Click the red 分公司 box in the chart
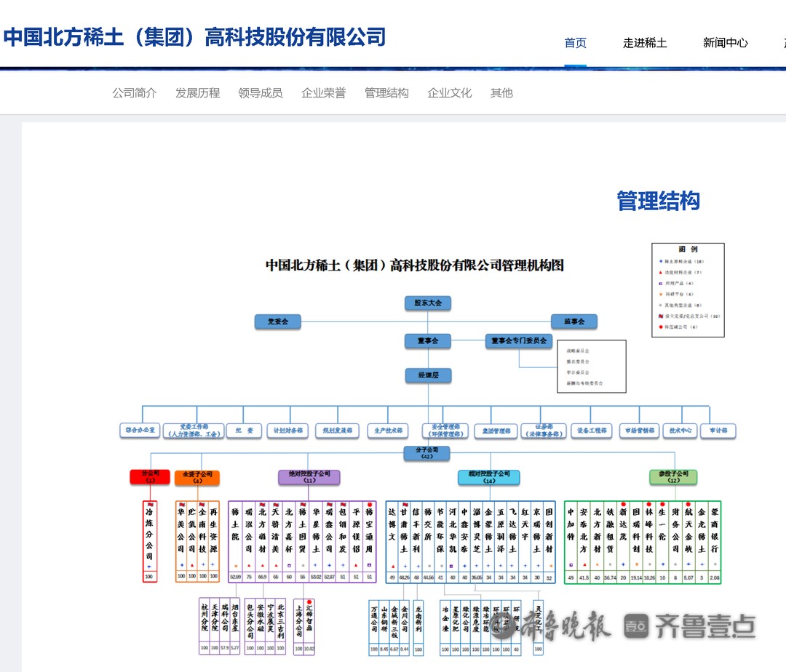786x672 pixels. 149,476
